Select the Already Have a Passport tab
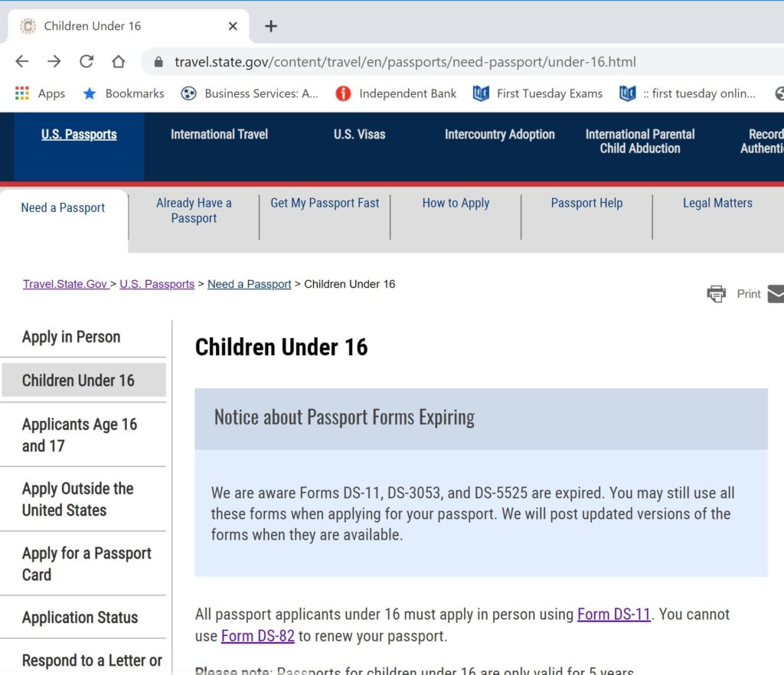 194,210
